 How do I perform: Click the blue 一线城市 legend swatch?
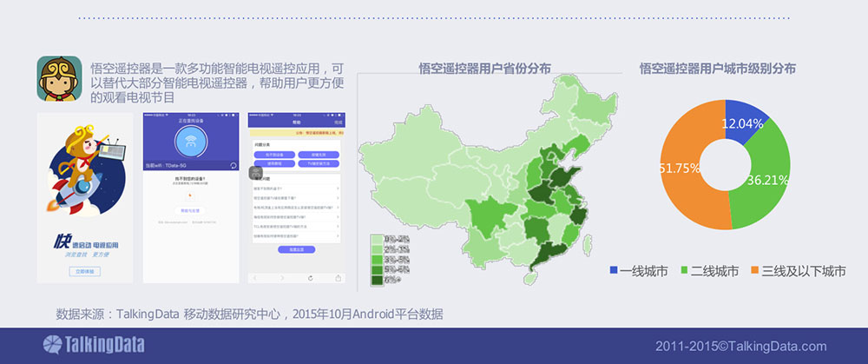614,270
